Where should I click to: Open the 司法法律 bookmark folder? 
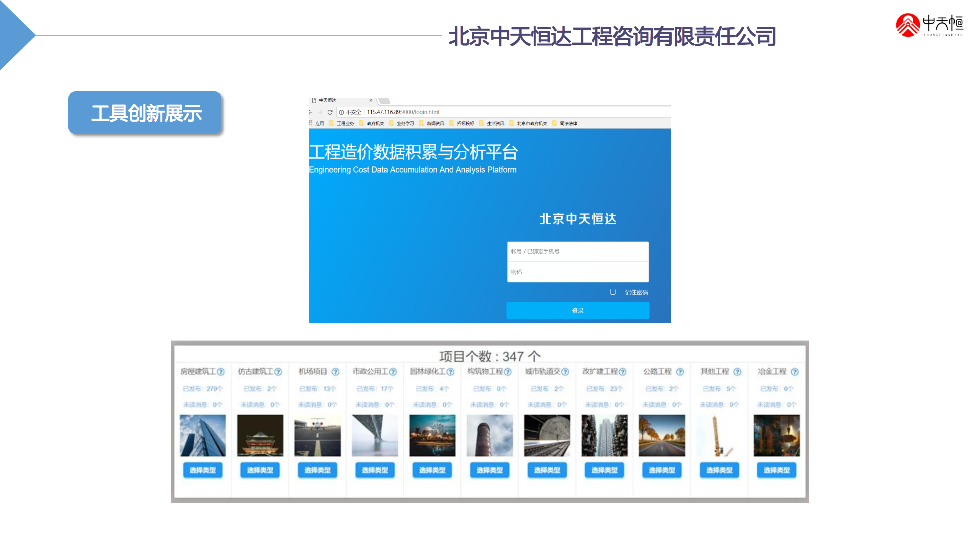pos(565,123)
